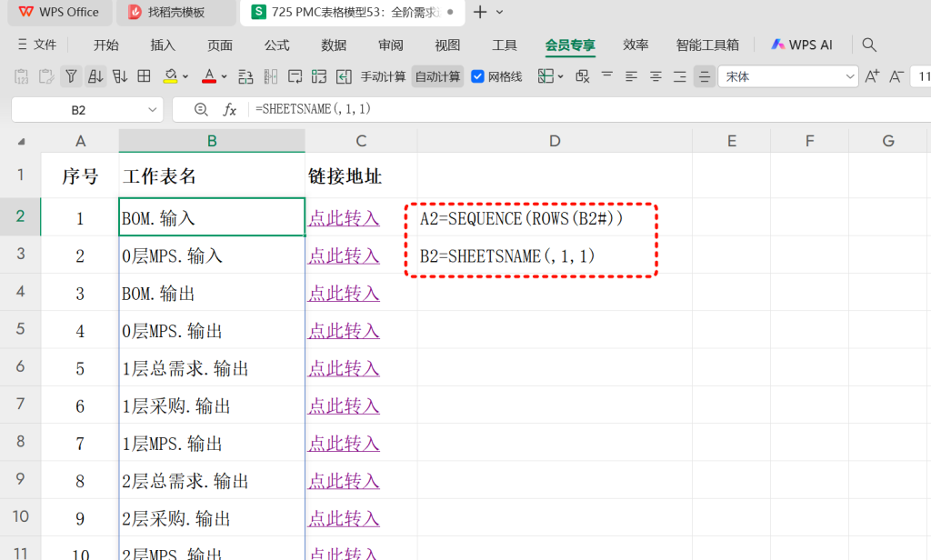
Task: Apply the fill color paint bucket
Action: [x=170, y=76]
